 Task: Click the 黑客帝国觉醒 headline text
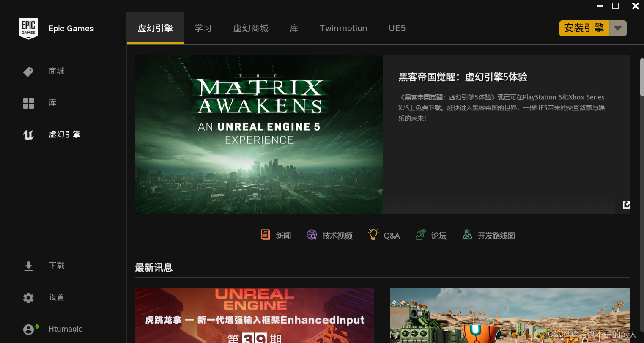[463, 77]
